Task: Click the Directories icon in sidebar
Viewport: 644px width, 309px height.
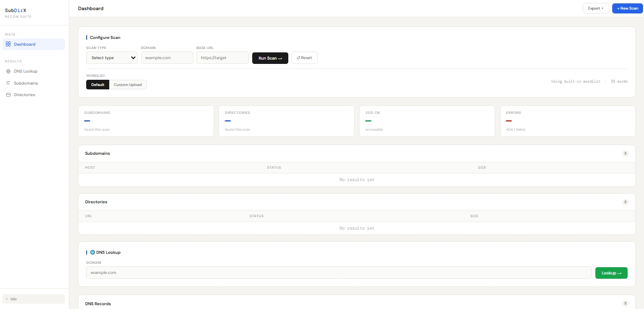Action: 8,95
